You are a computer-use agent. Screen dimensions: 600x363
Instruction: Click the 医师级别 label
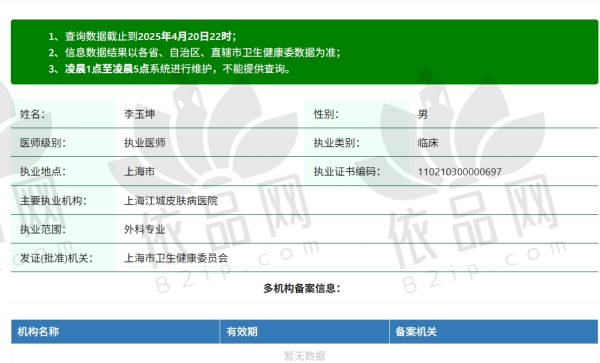tap(43, 143)
